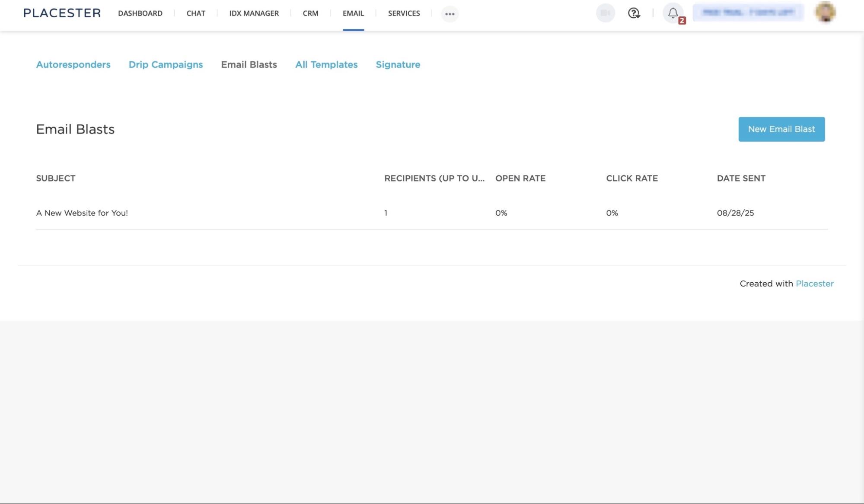Switch to the Drip Campaigns tab
Screen dimensions: 864x504
(166, 64)
